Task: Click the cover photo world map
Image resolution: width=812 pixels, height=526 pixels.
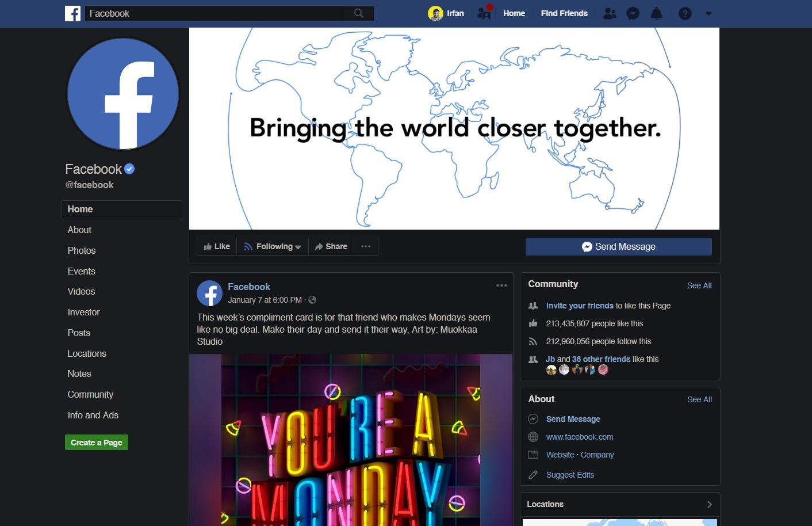Action: pos(454,128)
